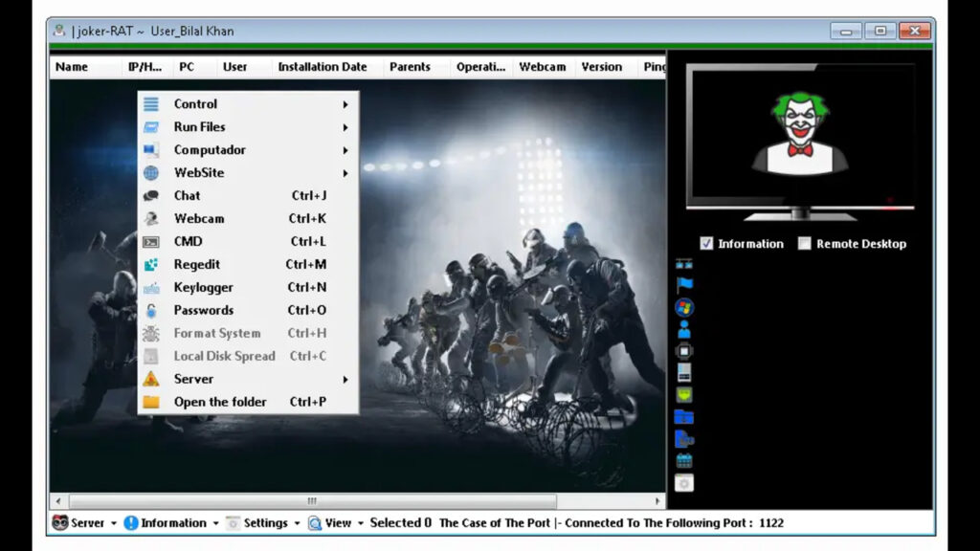Screen dimensions: 980x551
Task: Select the blue folder icon in sidebar
Action: (x=684, y=417)
